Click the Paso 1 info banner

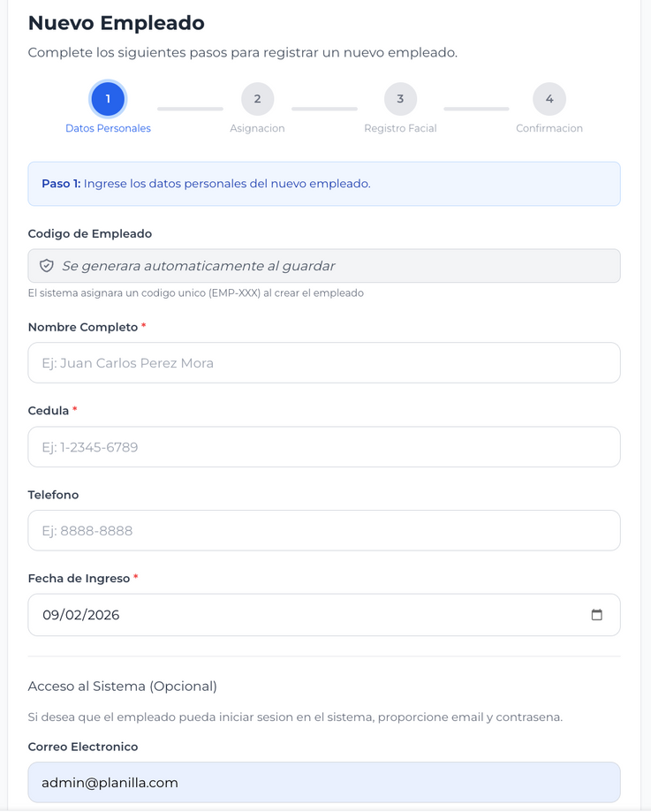point(323,184)
